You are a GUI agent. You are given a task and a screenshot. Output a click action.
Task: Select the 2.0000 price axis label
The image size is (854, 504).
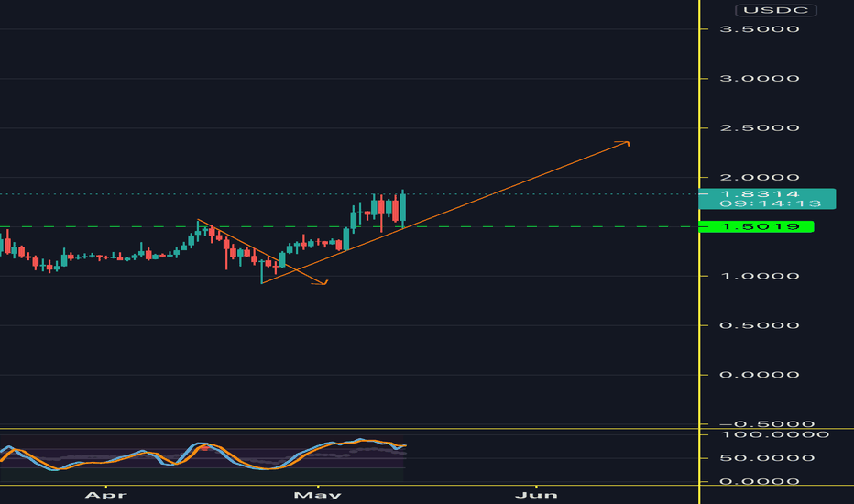tap(760, 177)
